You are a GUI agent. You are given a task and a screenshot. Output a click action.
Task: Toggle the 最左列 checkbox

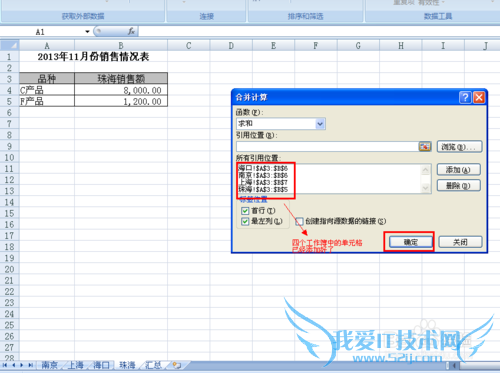245,221
